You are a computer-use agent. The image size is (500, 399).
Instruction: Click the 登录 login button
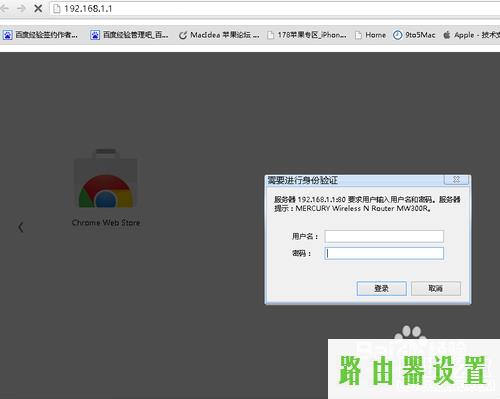[x=381, y=288]
